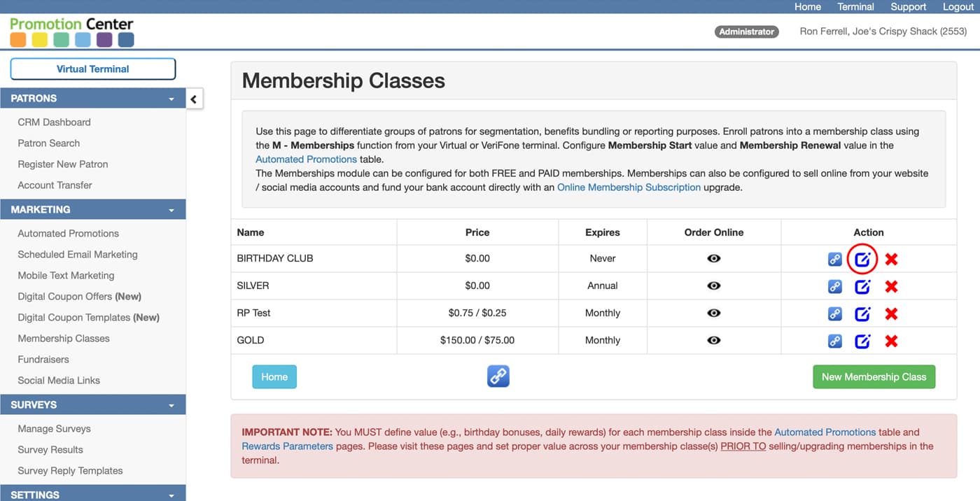Open Fundraisers page

point(43,359)
